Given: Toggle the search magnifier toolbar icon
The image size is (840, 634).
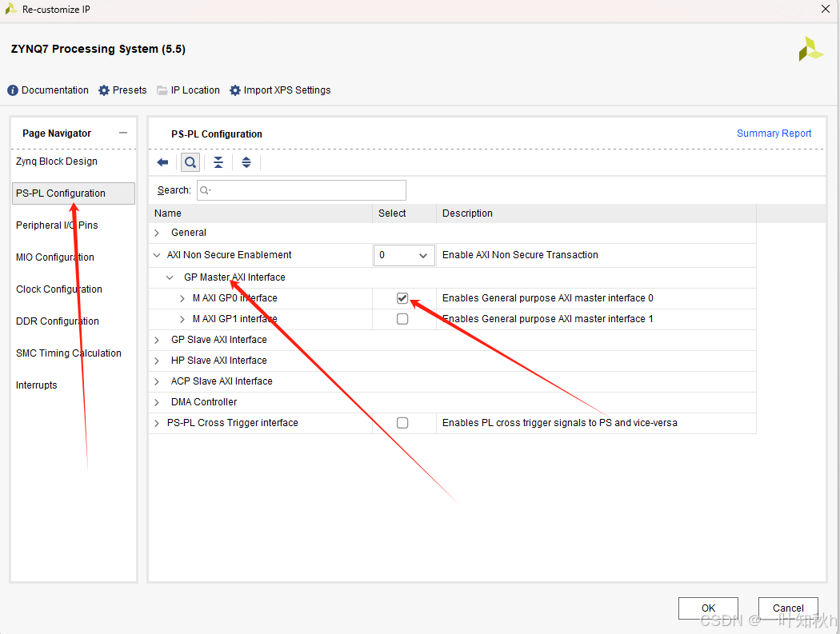Looking at the screenshot, I should click(190, 162).
